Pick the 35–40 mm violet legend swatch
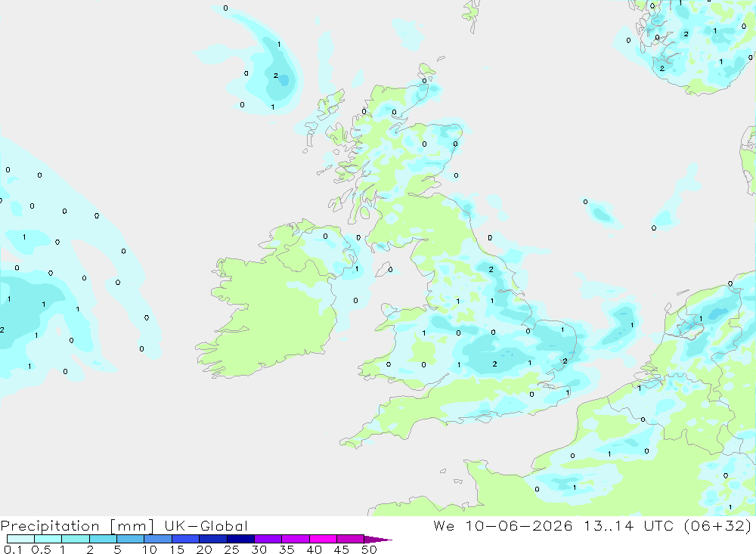Viewport: 756px width, 554px height. [x=295, y=539]
